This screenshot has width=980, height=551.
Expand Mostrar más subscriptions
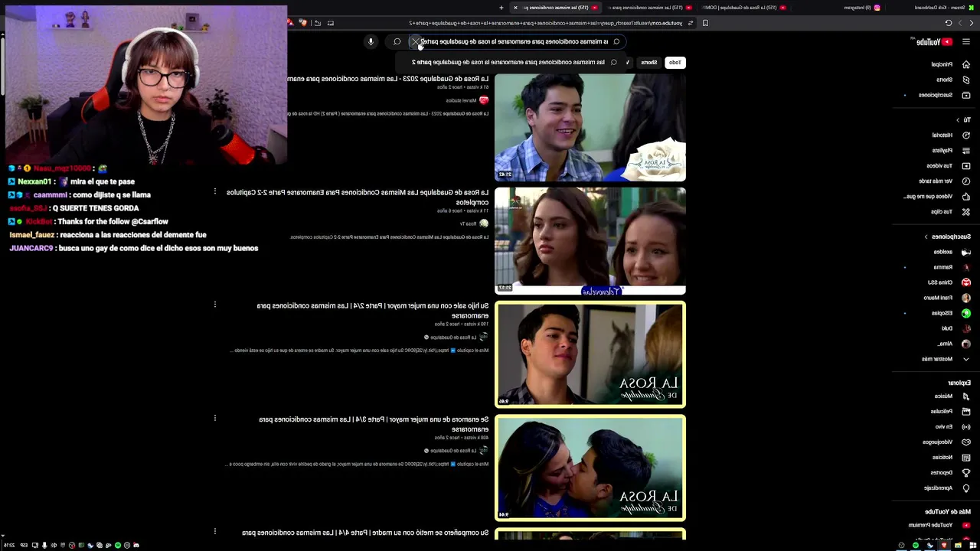tap(943, 359)
